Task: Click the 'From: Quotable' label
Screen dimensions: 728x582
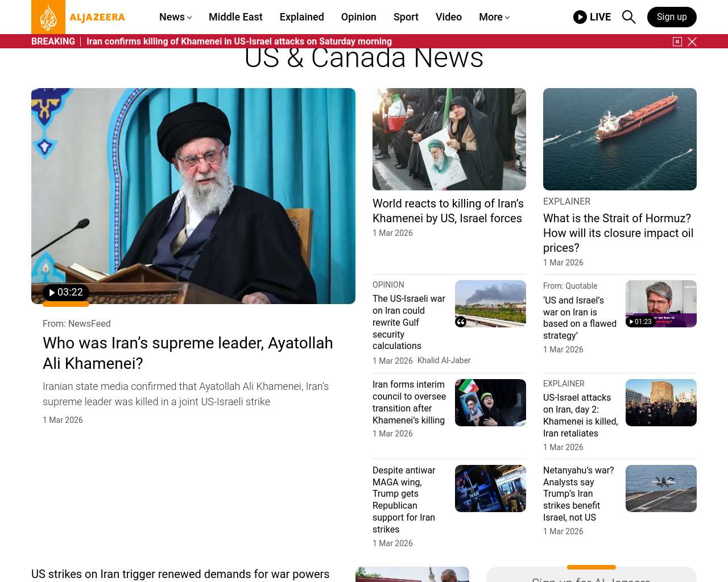Action: 570,286
